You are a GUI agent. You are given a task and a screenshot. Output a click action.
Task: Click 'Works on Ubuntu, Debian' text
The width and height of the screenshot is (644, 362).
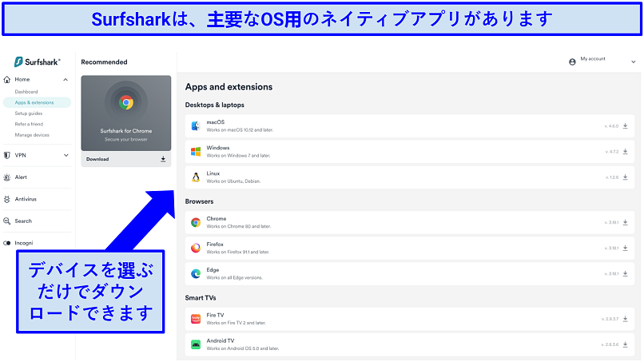[233, 181]
